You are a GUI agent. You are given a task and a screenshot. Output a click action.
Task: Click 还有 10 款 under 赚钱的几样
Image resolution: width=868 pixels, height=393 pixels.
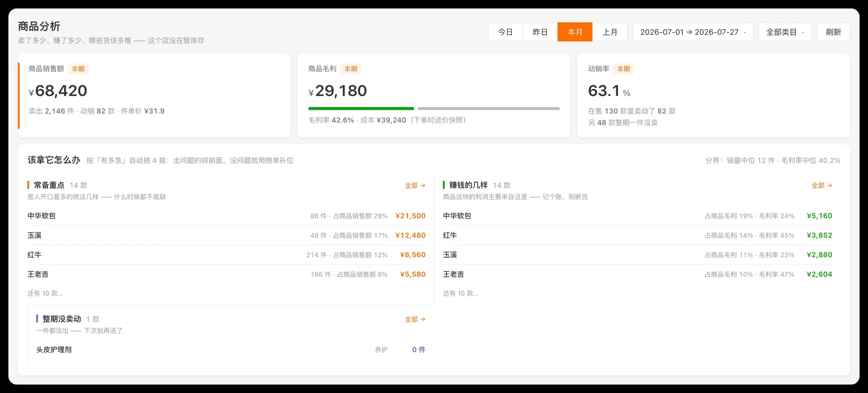click(x=461, y=294)
